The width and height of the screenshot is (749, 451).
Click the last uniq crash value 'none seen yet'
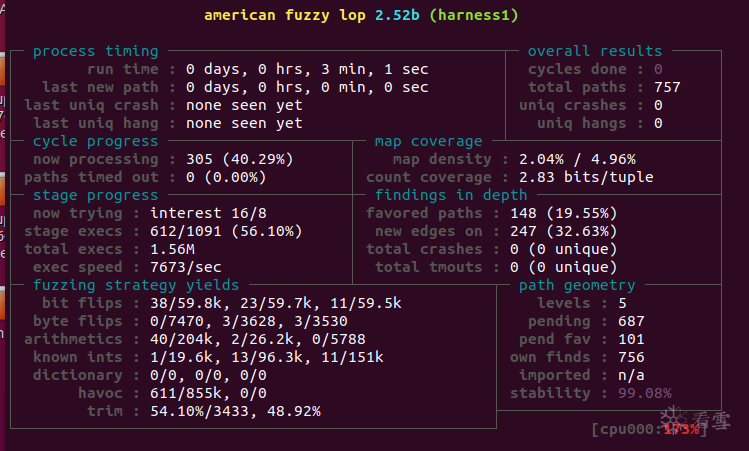coord(244,105)
